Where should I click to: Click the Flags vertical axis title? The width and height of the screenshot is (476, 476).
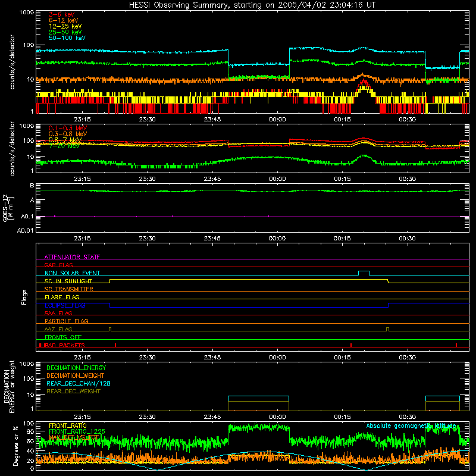tap(24, 297)
